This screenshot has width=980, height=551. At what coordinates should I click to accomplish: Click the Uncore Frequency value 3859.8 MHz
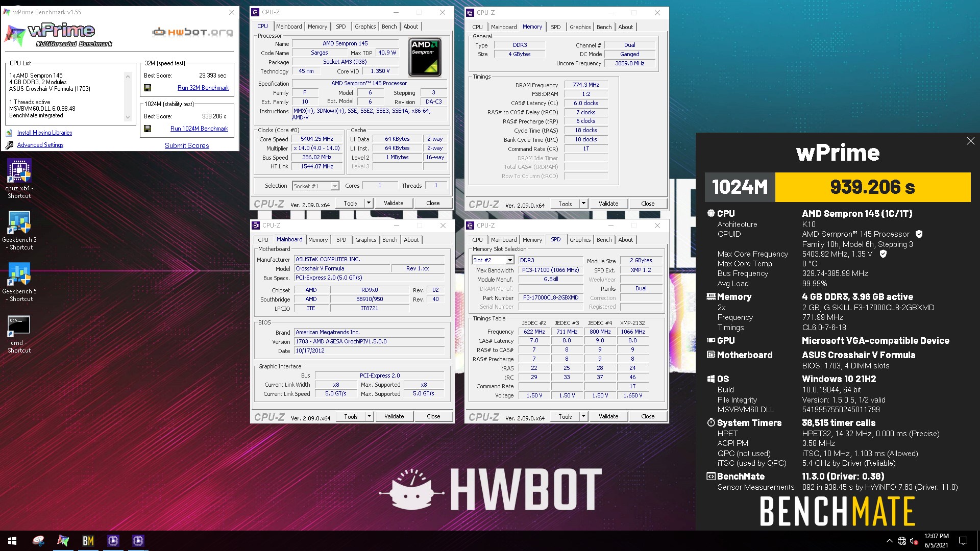(630, 63)
